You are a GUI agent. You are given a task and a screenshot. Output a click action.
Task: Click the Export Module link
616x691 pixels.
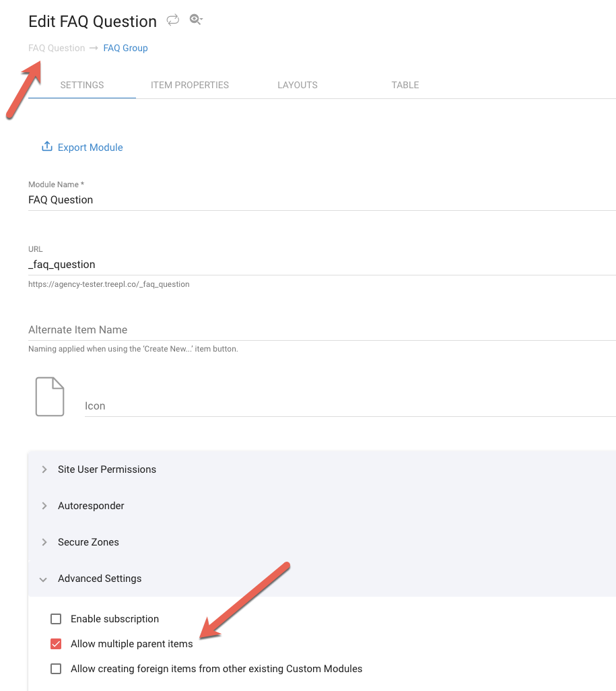(90, 147)
